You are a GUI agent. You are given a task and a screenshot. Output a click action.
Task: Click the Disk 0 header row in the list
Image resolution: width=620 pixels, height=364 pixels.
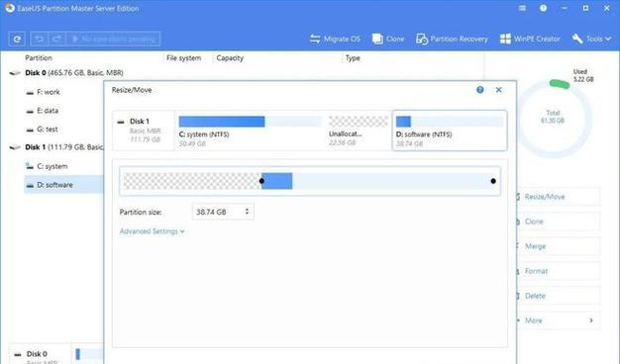click(x=66, y=73)
